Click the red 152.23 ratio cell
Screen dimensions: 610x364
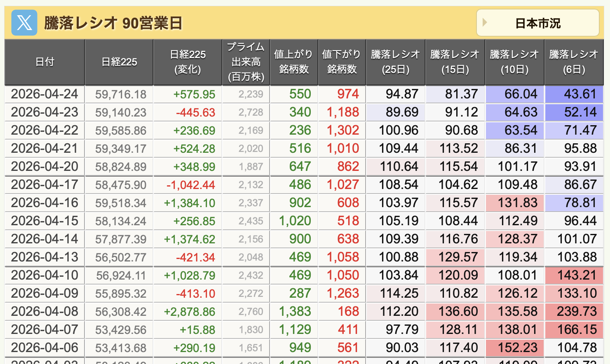514,348
